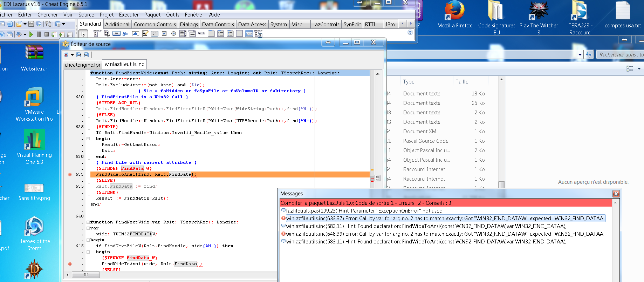
Task: Collapse the FindNextWide function code fold
Action: pyautogui.click(x=88, y=222)
